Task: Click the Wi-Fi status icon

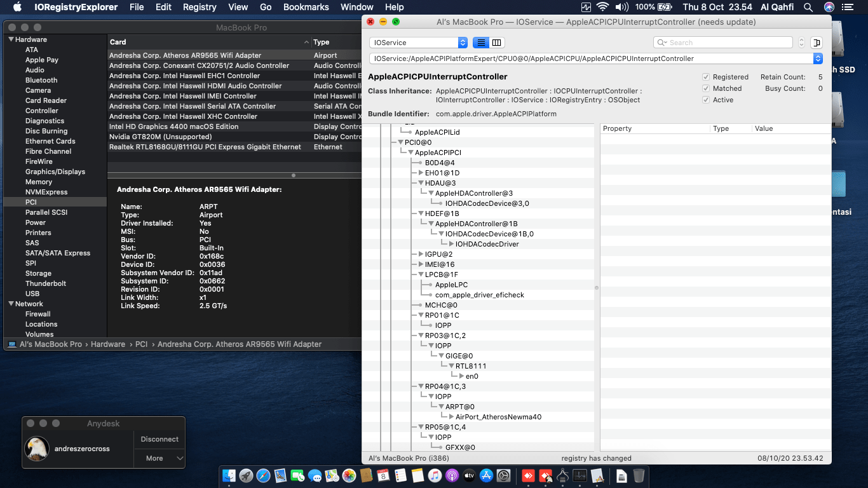Action: tap(602, 7)
